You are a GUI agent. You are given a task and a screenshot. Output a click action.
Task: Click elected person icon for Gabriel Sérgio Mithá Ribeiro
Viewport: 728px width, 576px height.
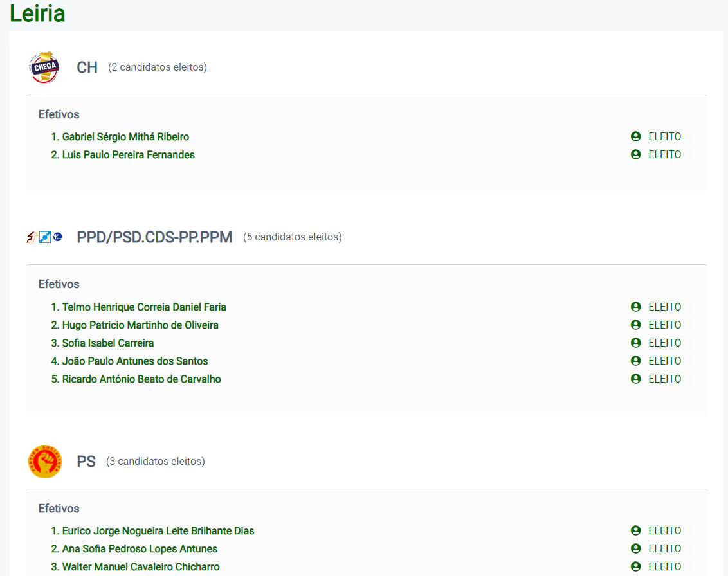pyautogui.click(x=635, y=136)
